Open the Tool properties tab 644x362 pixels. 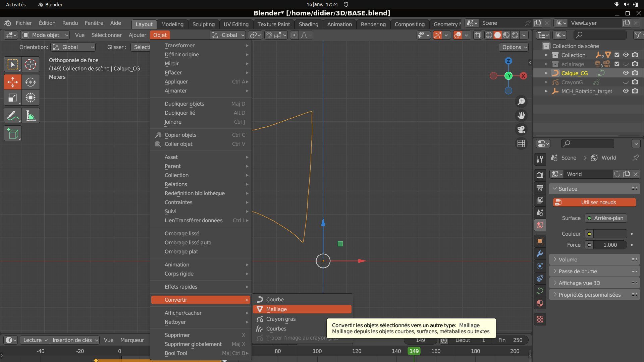pyautogui.click(x=540, y=159)
